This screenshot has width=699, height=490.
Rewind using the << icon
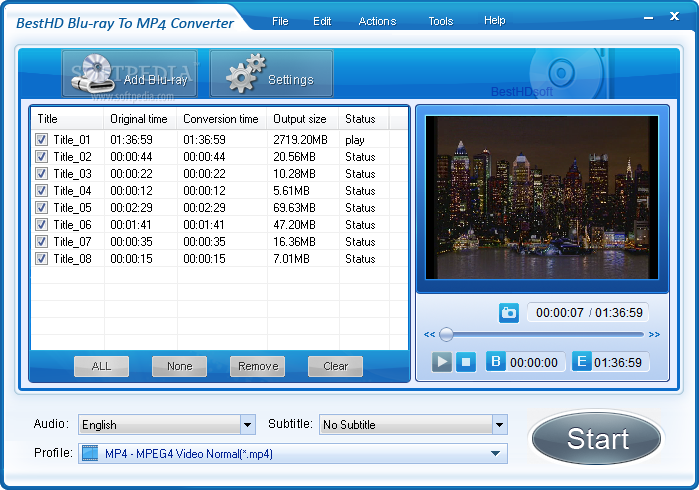pos(429,334)
